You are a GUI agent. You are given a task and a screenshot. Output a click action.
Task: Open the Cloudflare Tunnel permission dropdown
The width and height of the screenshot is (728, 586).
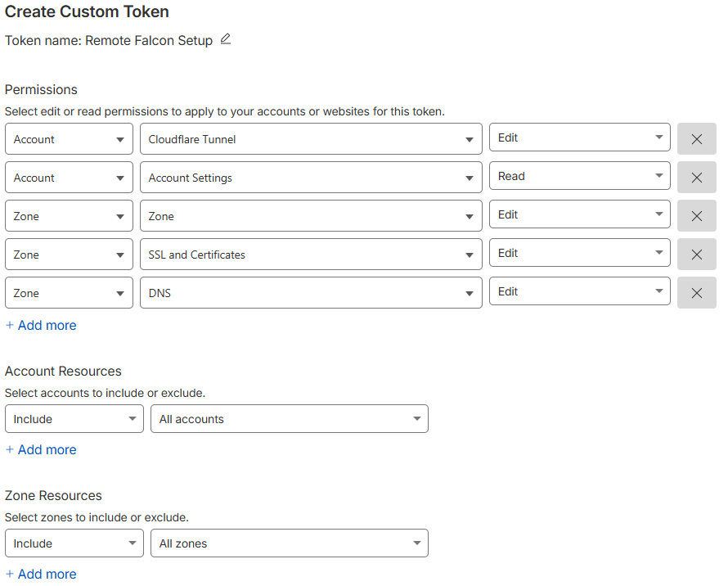pos(311,139)
